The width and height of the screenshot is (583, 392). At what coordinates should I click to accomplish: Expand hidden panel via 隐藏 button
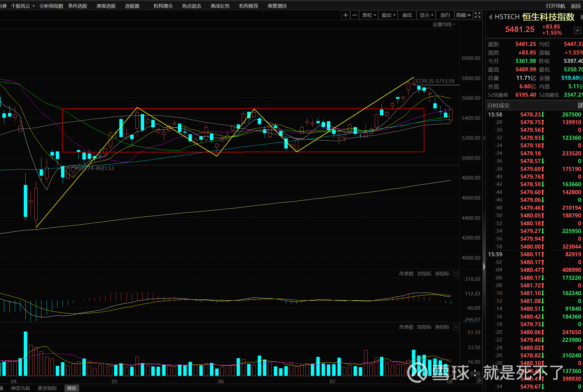pos(464,15)
